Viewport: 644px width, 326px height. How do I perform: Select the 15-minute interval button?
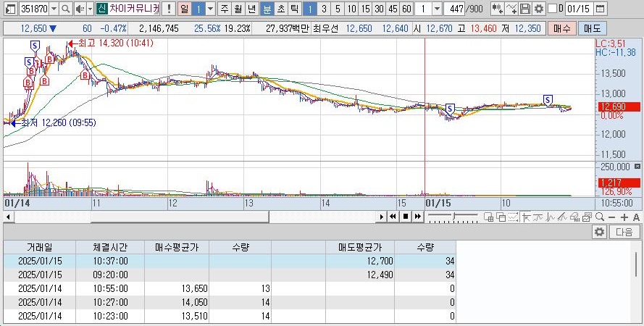[366, 9]
